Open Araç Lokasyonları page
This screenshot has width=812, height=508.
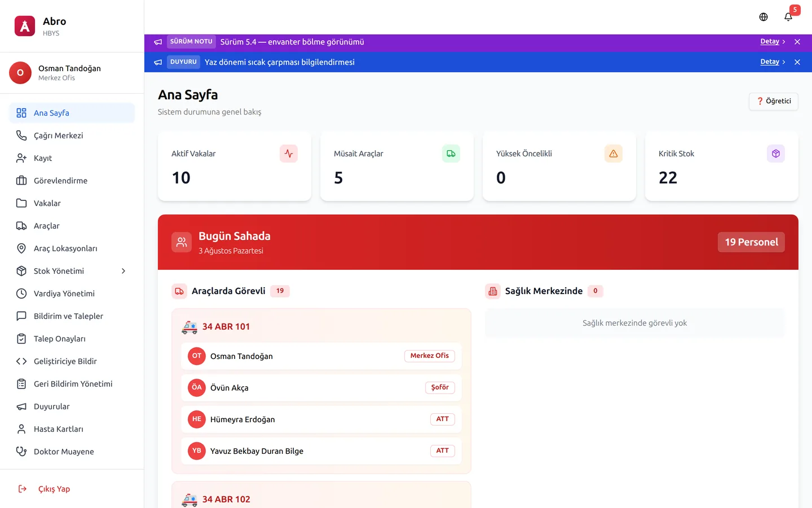72,248
